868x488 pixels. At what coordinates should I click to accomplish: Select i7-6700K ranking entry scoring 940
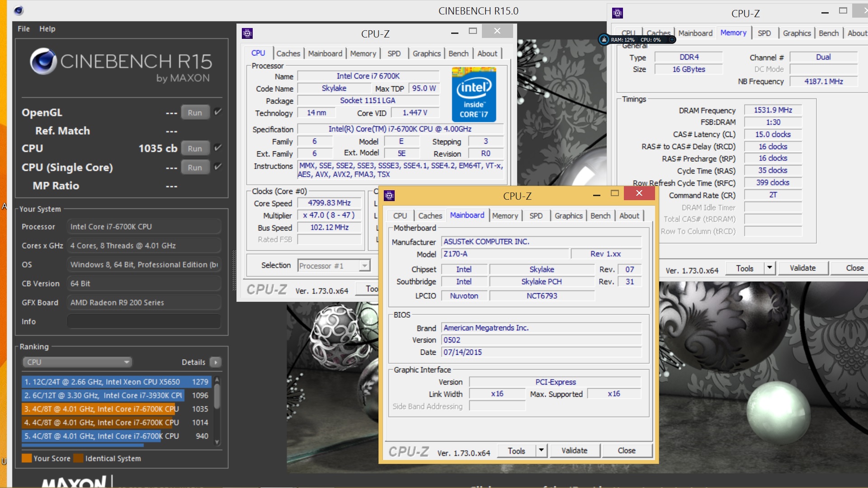pos(116,436)
